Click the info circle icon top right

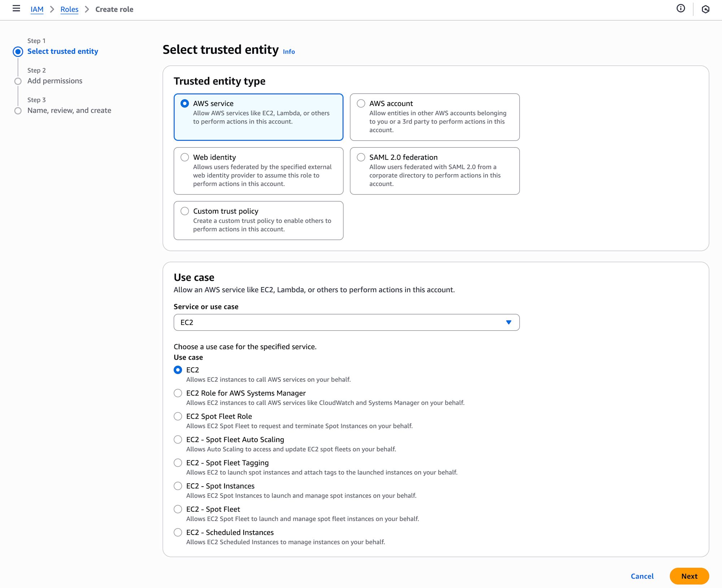point(680,9)
